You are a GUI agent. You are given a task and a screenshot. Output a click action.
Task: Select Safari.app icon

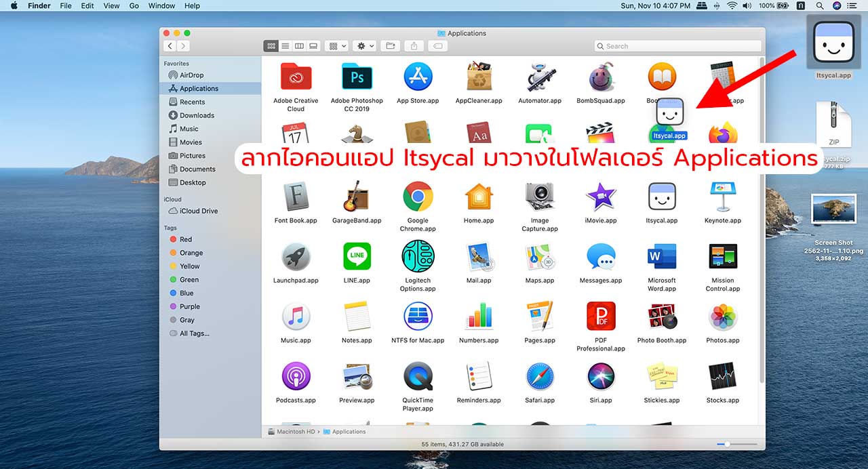click(540, 377)
